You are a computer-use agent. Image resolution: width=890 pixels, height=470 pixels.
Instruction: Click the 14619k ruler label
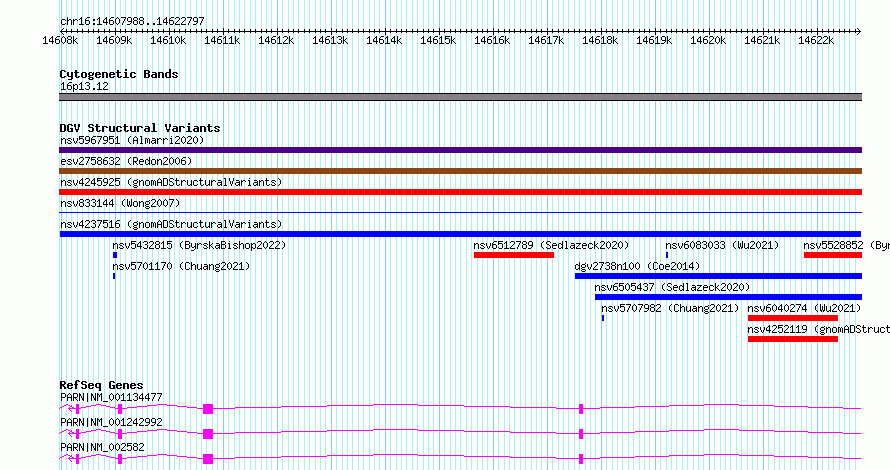[x=654, y=40]
